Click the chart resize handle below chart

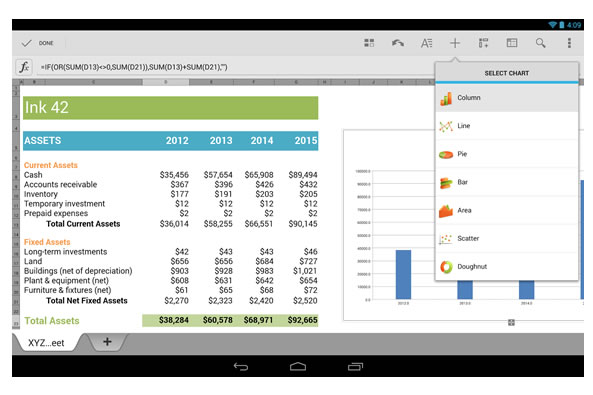(x=511, y=322)
